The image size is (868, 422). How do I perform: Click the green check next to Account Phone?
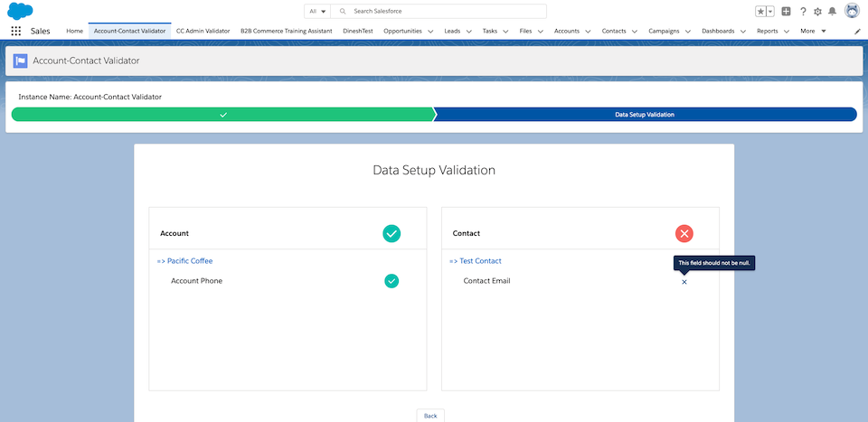392,281
